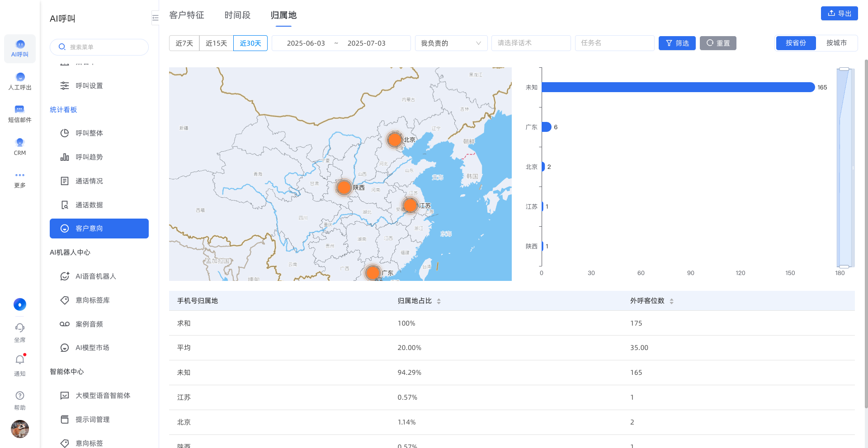Focus the 任务名 input field
868x448 pixels.
[x=614, y=43]
